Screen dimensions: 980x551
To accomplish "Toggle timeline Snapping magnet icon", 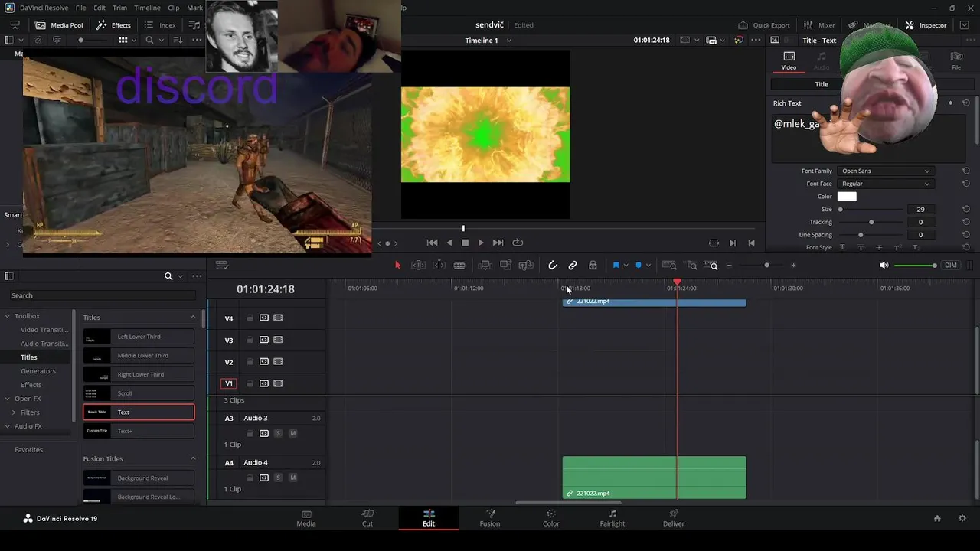I will (x=553, y=266).
